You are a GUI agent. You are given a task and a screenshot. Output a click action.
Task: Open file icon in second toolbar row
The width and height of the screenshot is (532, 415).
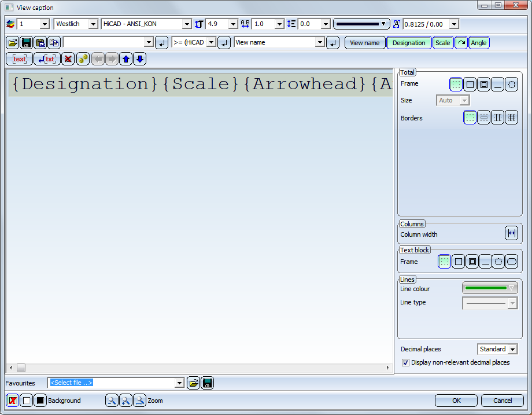pos(13,43)
